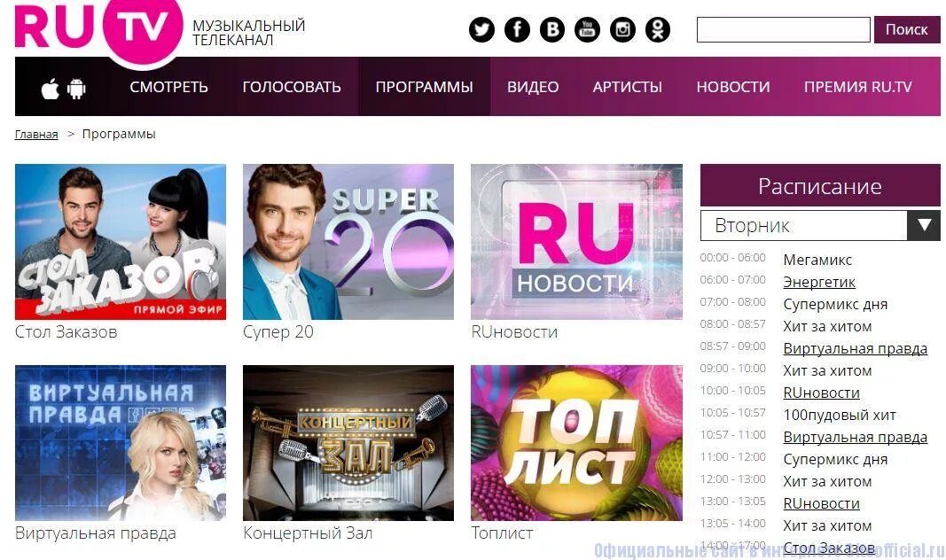The image size is (946, 560).
Task: Open the АРТИСТЫ menu item
Action: (x=628, y=87)
